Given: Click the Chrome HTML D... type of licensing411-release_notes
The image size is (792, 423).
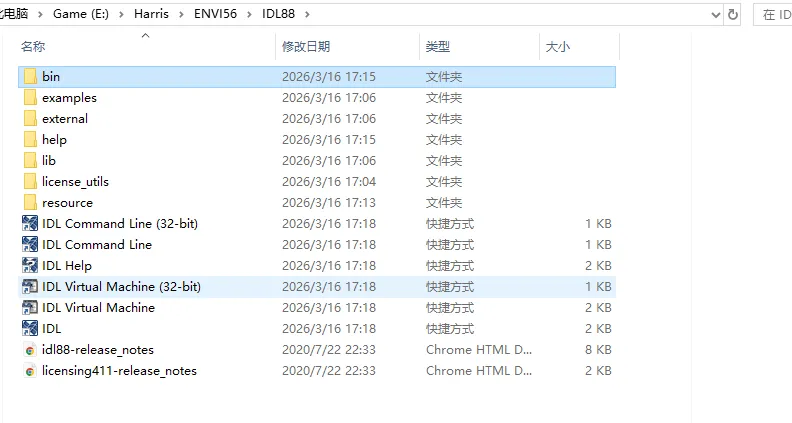Looking at the screenshot, I should point(479,370).
